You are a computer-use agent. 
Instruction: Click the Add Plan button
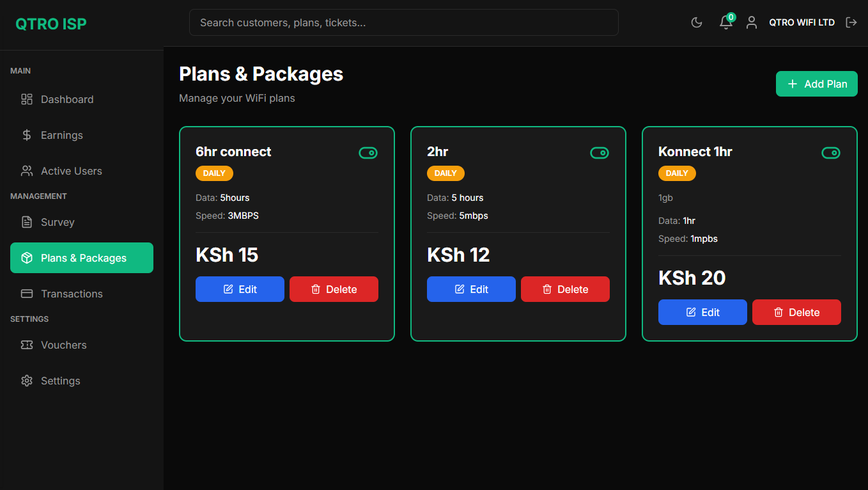click(x=816, y=84)
